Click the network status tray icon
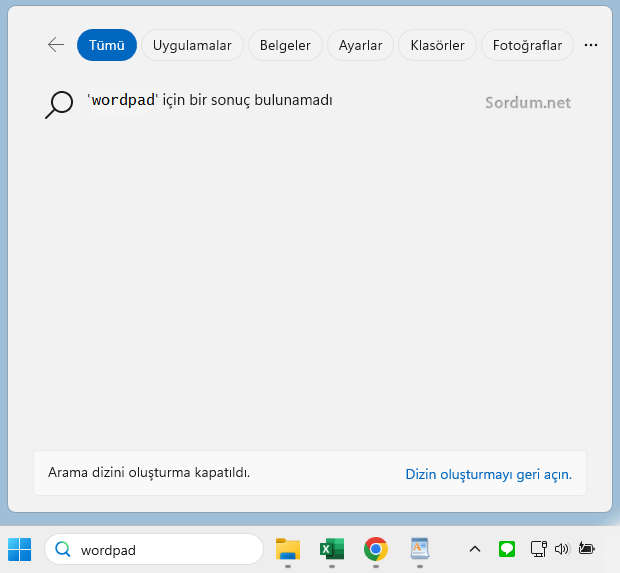Screen dimensions: 620x573 coord(539,549)
